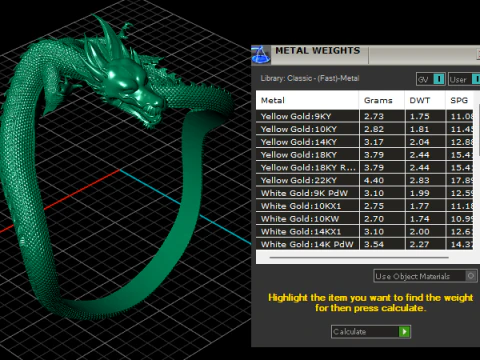Click the 3.54 grams value

374,244
